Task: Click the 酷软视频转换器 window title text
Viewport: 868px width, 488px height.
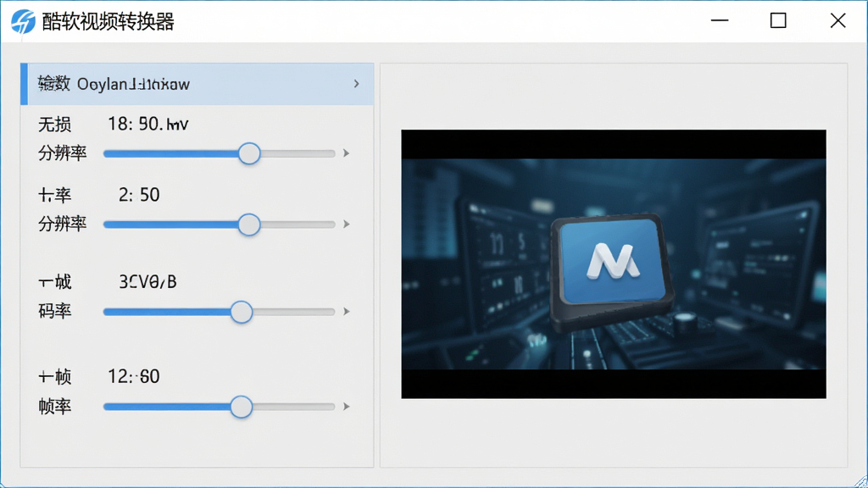Action: pos(108,22)
